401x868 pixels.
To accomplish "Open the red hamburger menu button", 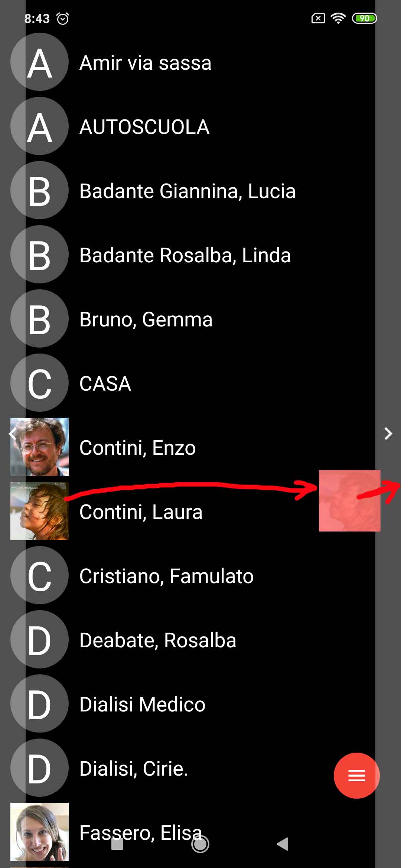I will 356,775.
